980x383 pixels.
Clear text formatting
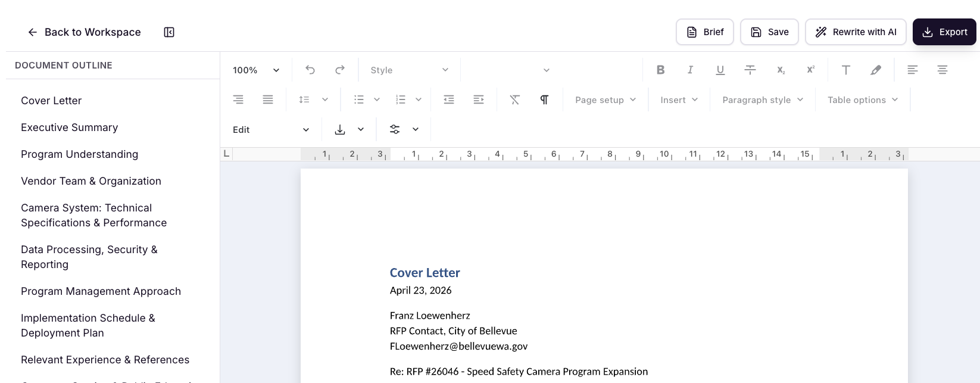click(x=515, y=99)
